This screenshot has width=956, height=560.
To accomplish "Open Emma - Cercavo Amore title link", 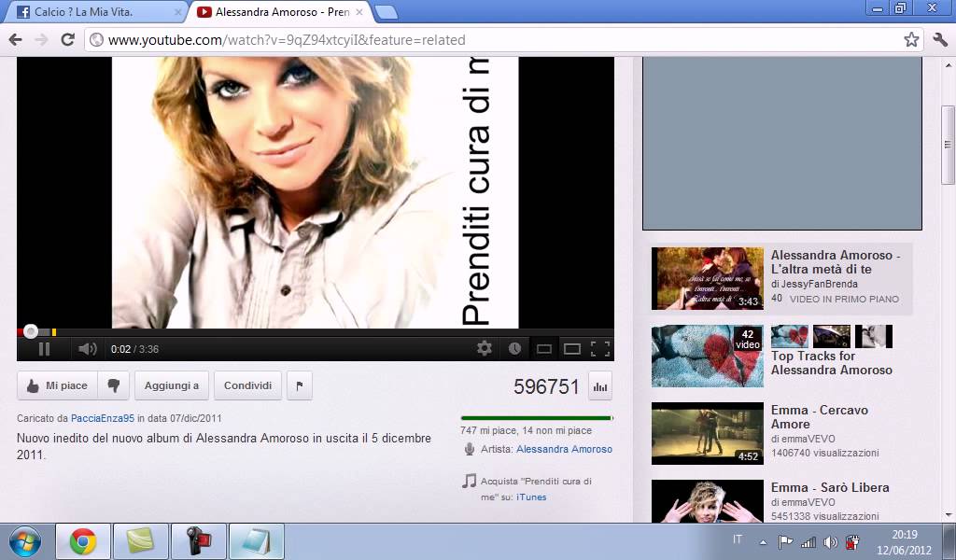I will tap(820, 417).
